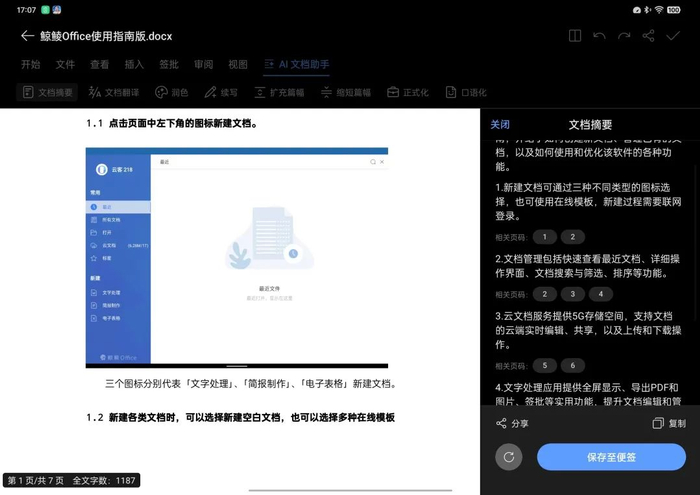
Task: Click heading '1.2 新建各类文档时'
Action: [x=241, y=417]
